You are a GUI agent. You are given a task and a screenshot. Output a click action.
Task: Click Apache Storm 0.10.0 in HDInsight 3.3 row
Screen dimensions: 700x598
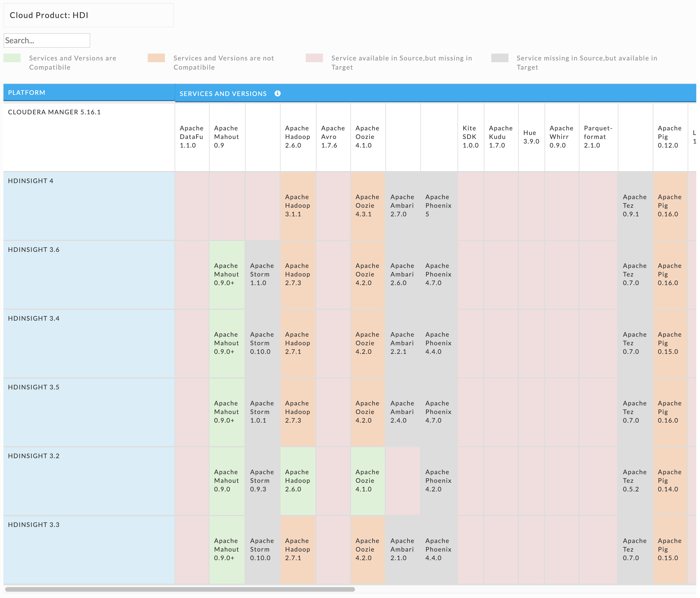[x=263, y=550]
